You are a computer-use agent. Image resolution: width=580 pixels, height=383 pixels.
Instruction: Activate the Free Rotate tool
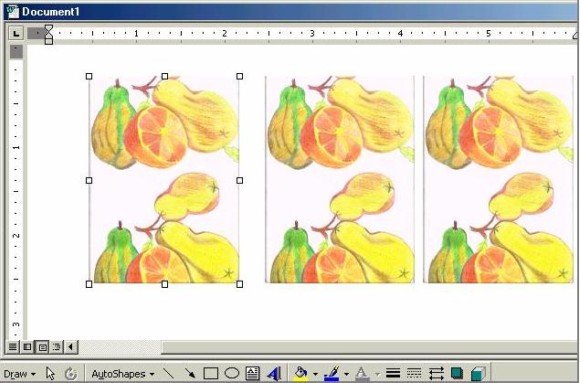(70, 373)
